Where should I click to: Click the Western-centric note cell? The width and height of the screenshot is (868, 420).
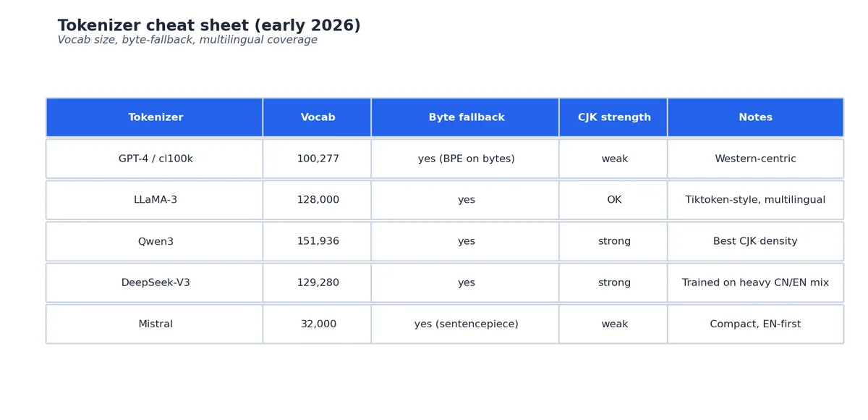755,159
